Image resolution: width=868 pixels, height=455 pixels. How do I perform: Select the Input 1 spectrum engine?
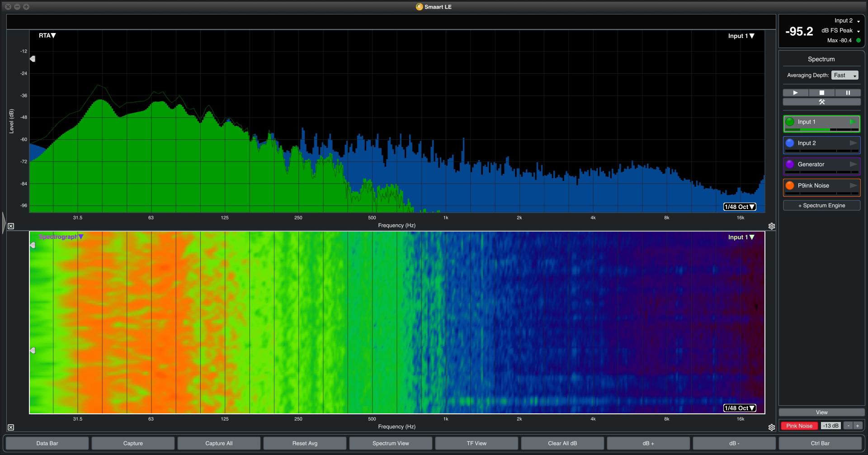(822, 123)
